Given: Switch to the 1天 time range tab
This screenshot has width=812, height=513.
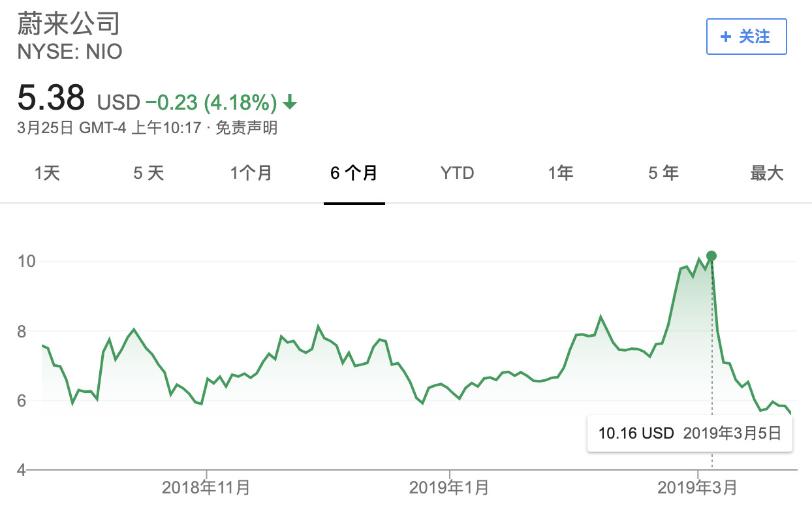Looking at the screenshot, I should click(47, 173).
